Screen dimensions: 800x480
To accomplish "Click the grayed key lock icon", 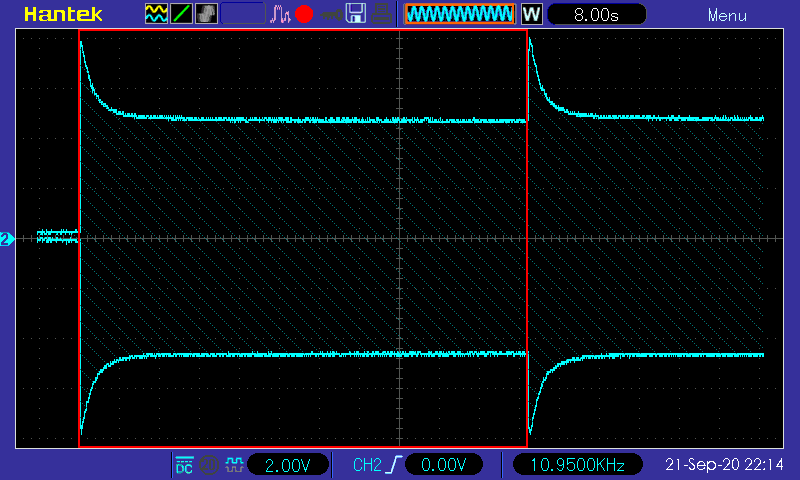I will [x=331, y=15].
